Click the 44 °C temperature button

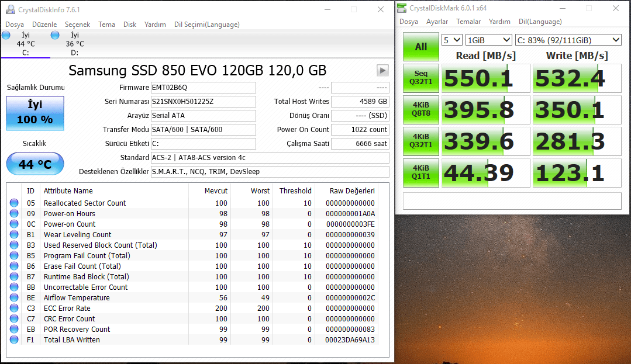35,164
